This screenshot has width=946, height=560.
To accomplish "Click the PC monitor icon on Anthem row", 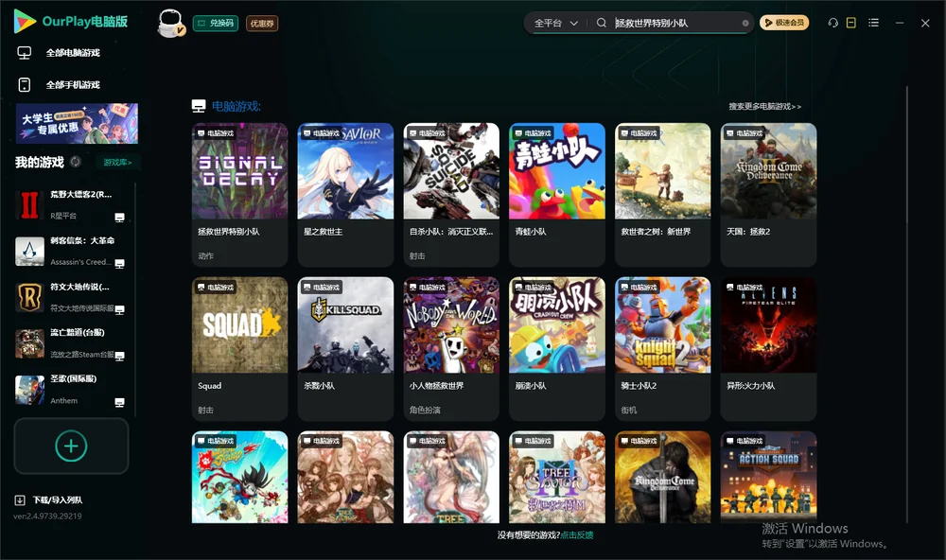I will click(119, 403).
